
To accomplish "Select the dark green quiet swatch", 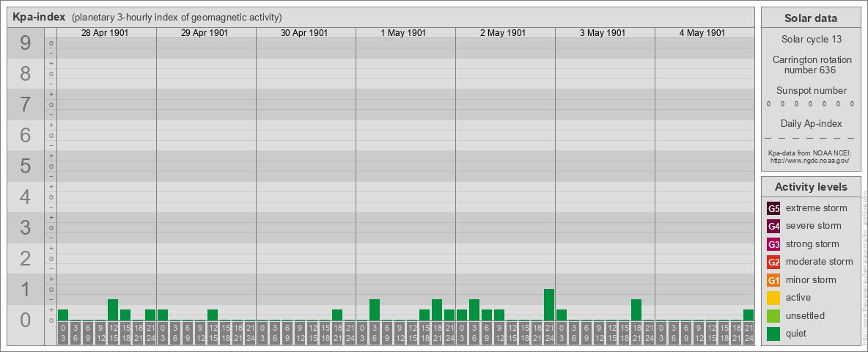I will click(773, 334).
